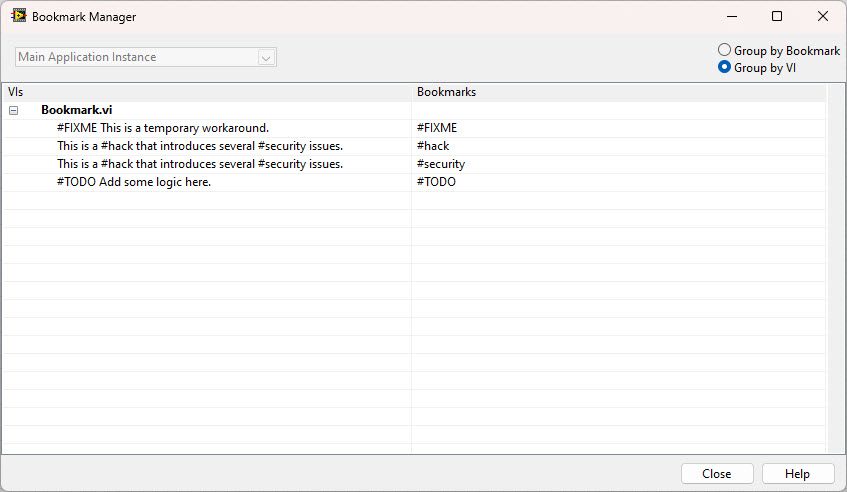
Task: Click the LabVIEW icon in title bar
Action: pyautogui.click(x=18, y=16)
